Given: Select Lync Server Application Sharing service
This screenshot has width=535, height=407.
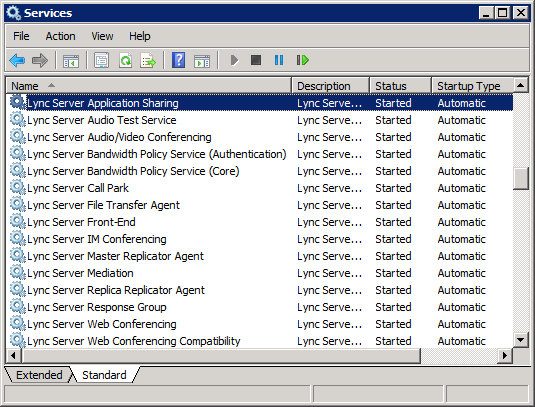Looking at the screenshot, I should point(260,103).
